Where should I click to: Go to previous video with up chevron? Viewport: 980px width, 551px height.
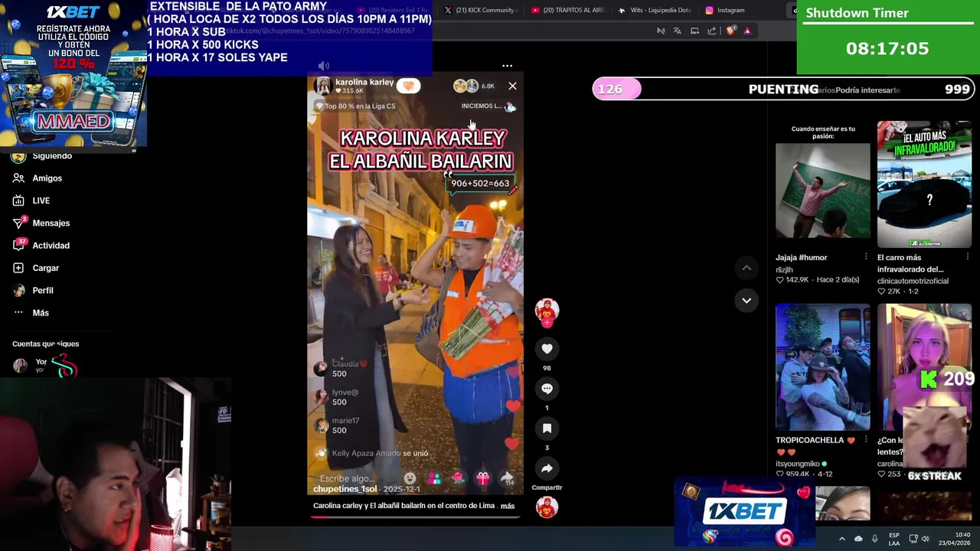coord(746,268)
